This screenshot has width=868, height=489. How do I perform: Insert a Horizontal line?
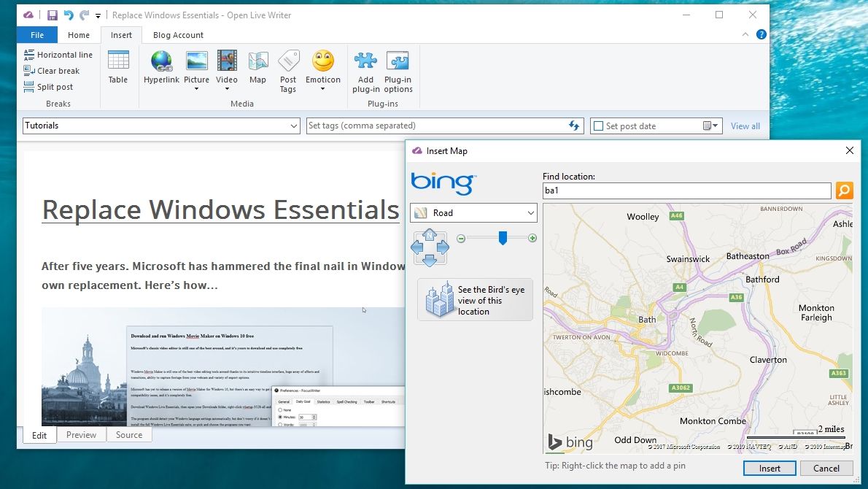(58, 54)
